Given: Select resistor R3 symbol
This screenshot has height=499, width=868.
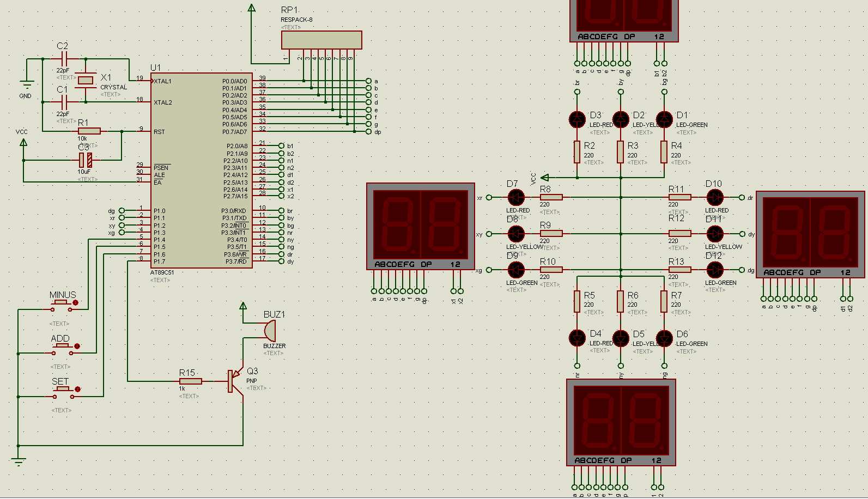Looking at the screenshot, I should pos(621,152).
